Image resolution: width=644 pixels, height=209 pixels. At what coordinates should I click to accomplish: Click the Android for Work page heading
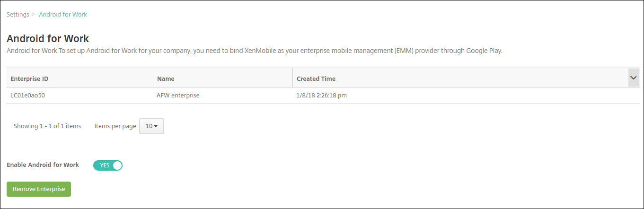pyautogui.click(x=48, y=39)
